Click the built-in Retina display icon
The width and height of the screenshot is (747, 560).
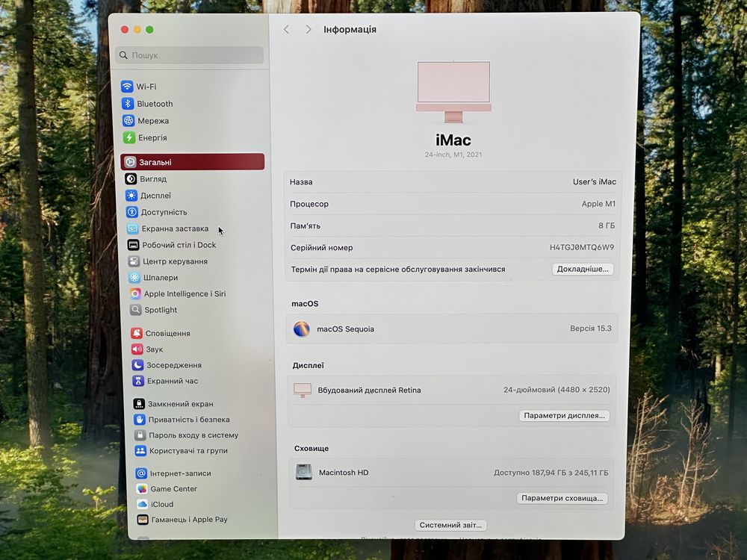(303, 390)
